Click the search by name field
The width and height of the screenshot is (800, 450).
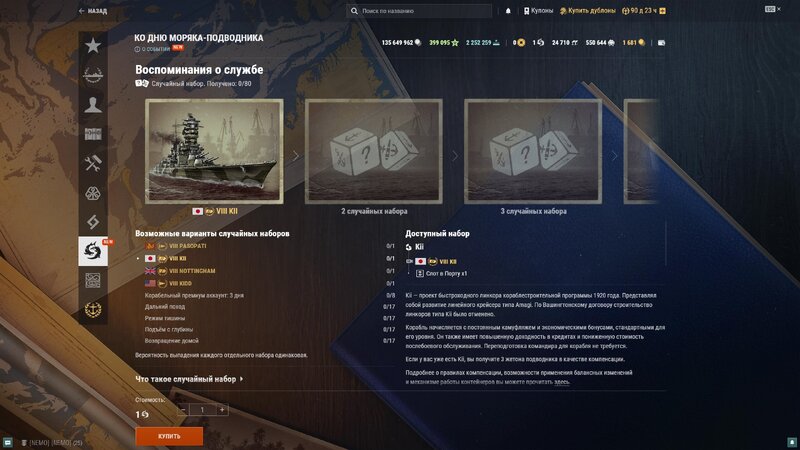[419, 11]
